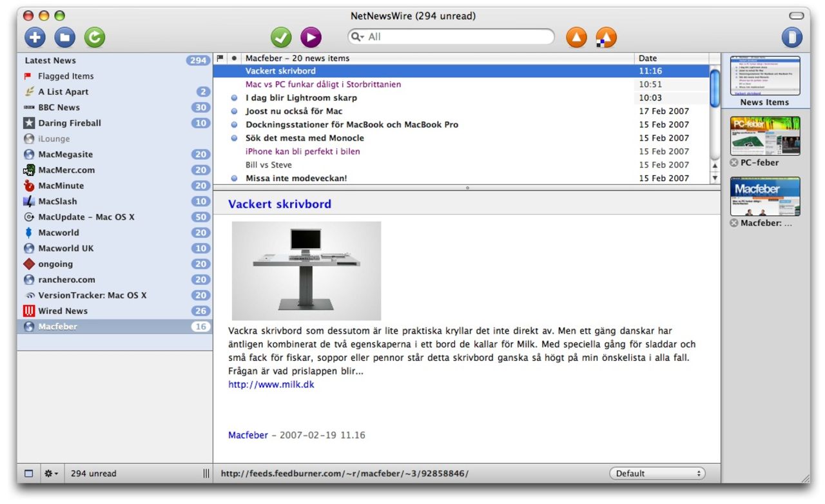This screenshot has height=504, width=825.
Task: Toggle the tabs sidebar drawer icon
Action: (792, 37)
